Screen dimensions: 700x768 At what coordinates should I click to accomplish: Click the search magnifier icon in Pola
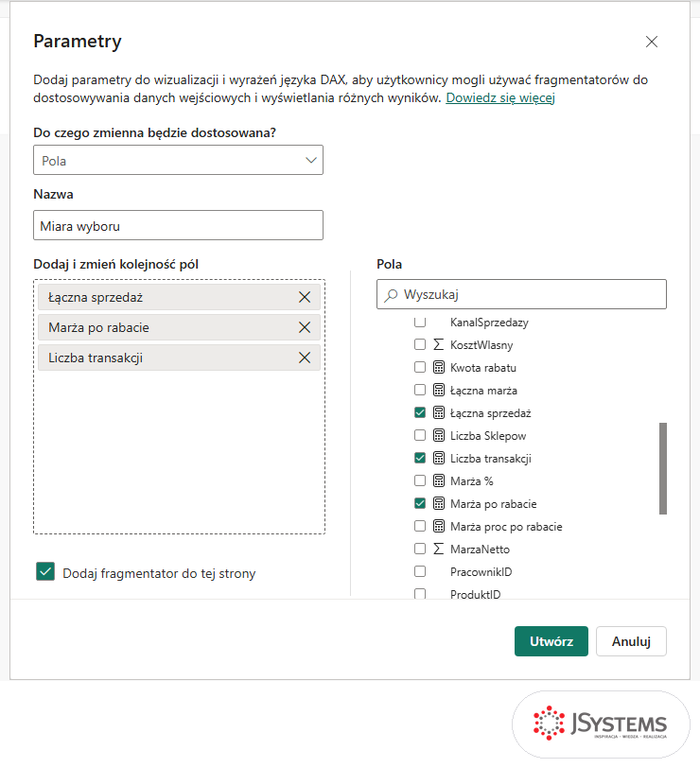391,295
